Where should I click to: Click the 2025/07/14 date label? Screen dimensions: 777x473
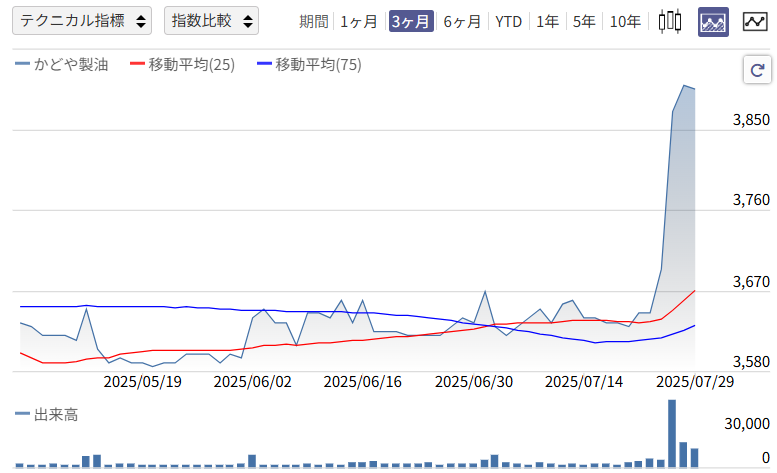(584, 382)
